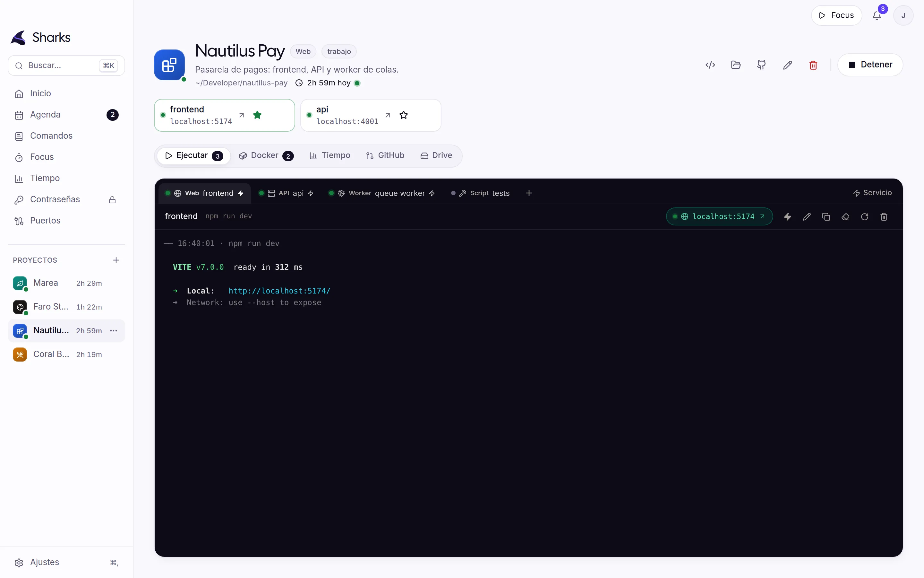This screenshot has height=578, width=924.
Task: Open external link arrow on api card
Action: [388, 115]
